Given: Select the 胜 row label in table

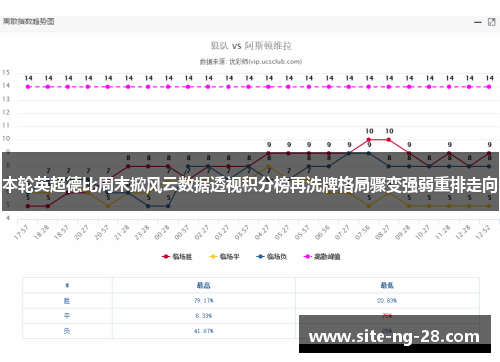Looking at the screenshot, I should pyautogui.click(x=67, y=301).
